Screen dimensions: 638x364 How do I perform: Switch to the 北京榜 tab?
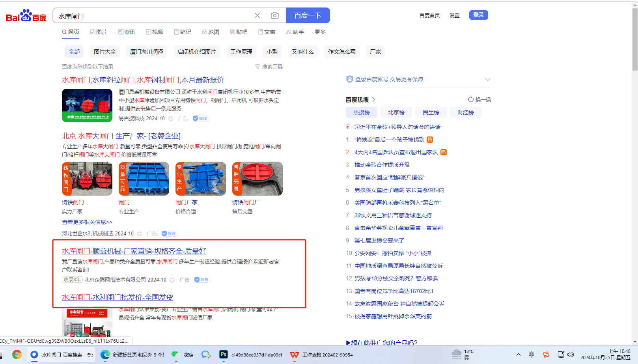click(x=396, y=112)
